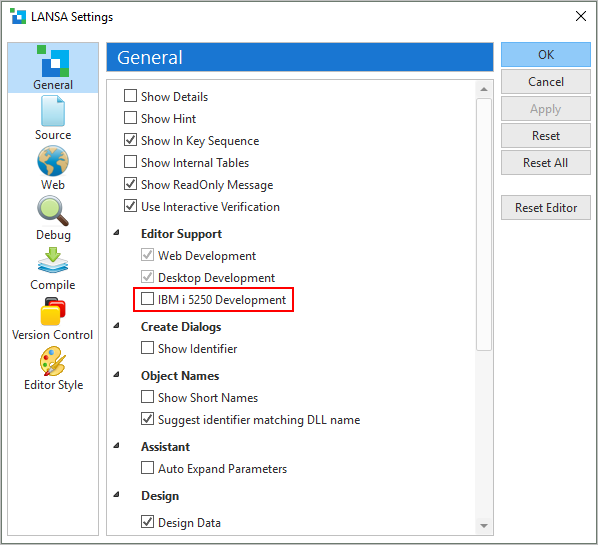Tick the Show Details checkbox

[x=130, y=96]
